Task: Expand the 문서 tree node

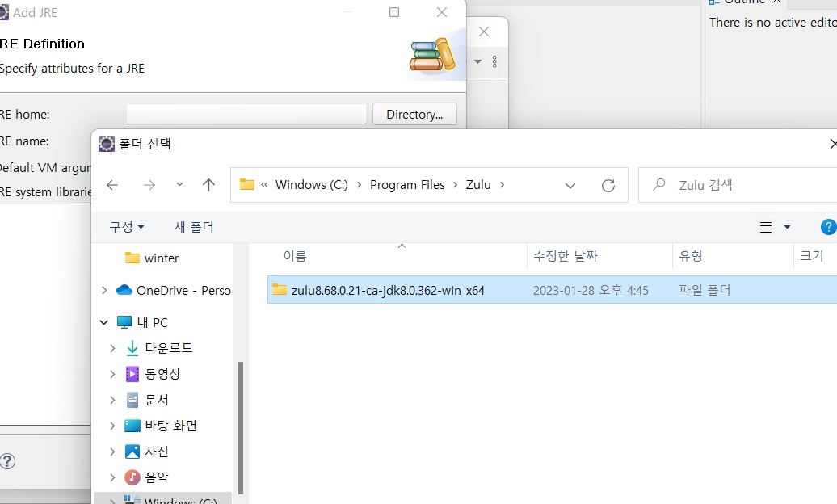Action: point(112,399)
